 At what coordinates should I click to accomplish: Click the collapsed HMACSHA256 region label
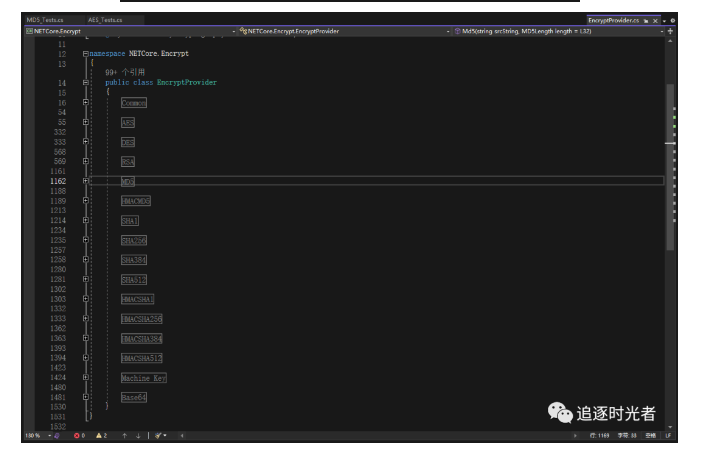click(141, 319)
